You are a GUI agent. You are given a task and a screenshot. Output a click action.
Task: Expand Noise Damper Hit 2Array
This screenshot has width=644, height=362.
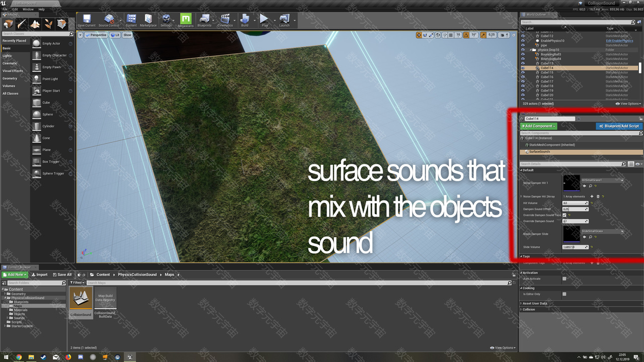click(x=521, y=196)
